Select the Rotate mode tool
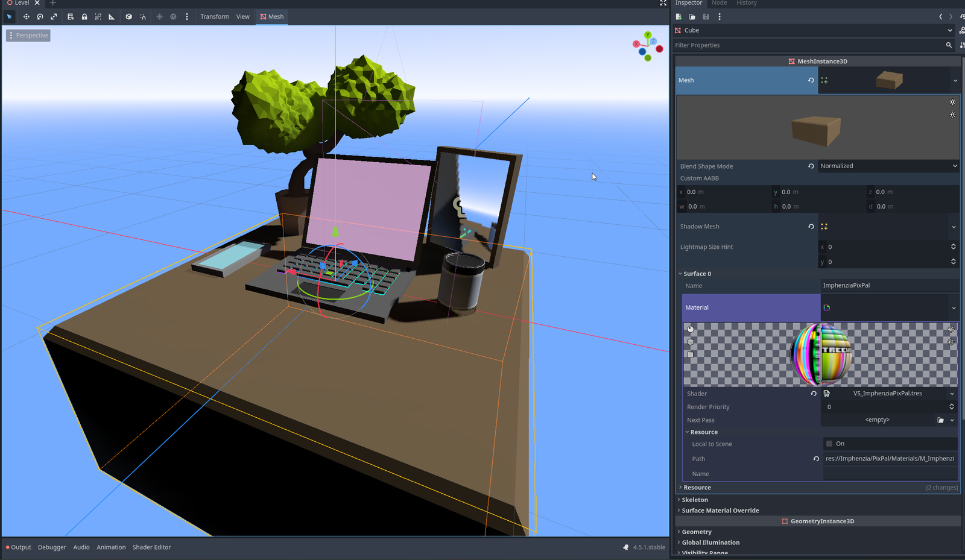The height and width of the screenshot is (560, 965). pos(40,17)
